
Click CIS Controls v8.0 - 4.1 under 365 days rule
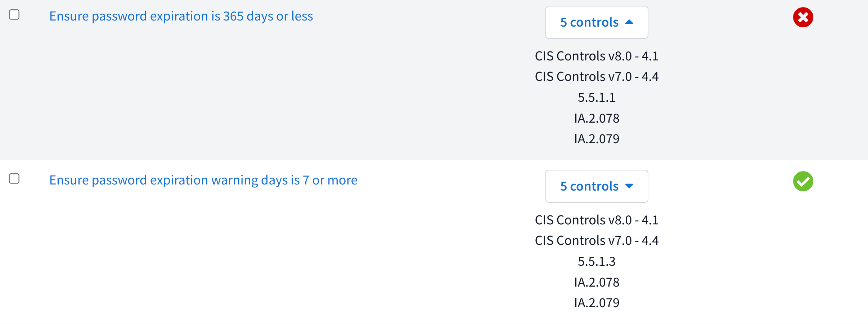(597, 56)
